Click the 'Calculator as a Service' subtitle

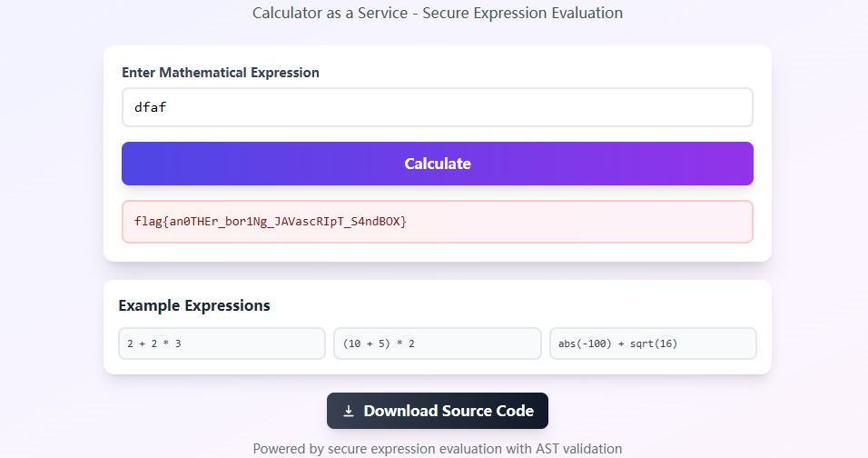point(330,13)
